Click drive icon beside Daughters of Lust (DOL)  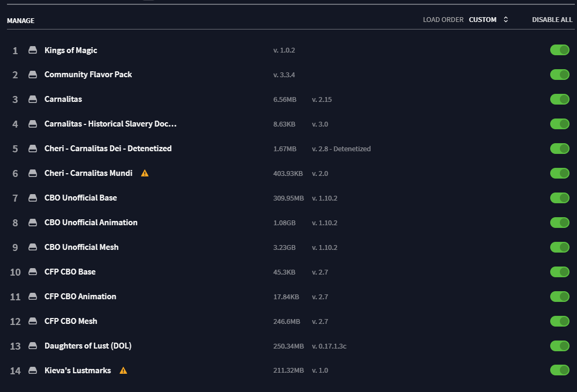pyautogui.click(x=33, y=346)
